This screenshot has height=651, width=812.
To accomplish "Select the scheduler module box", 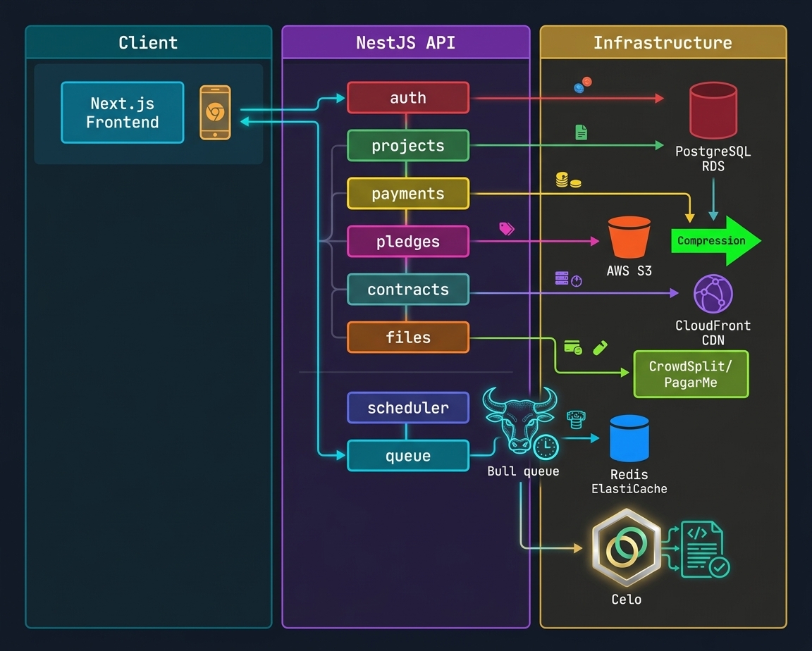I will (408, 408).
